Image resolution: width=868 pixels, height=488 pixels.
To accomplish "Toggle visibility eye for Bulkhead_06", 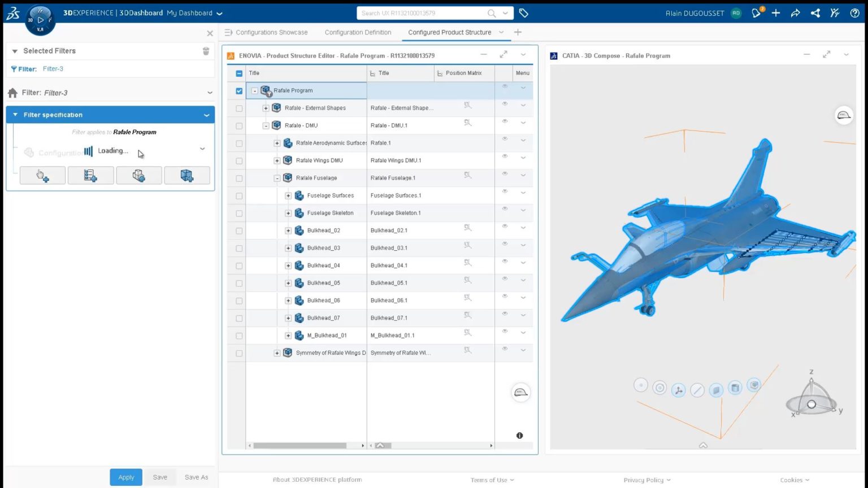I will [x=505, y=297].
